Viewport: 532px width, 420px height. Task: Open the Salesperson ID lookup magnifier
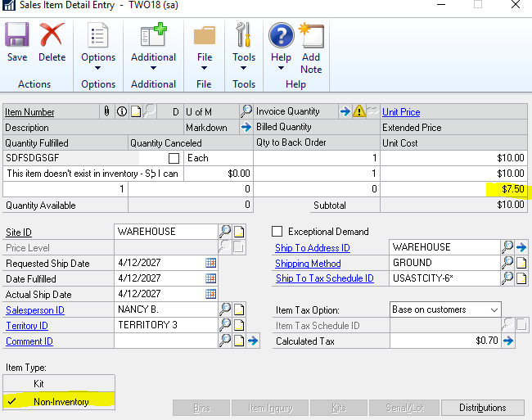point(224,309)
